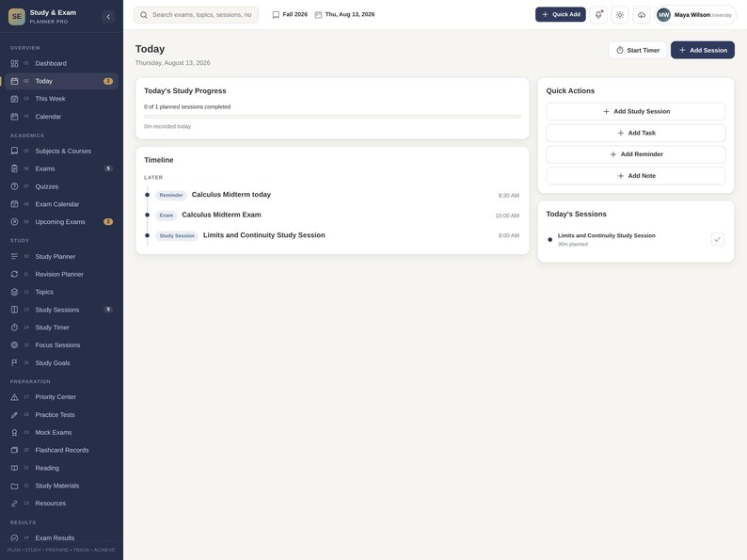The image size is (747, 560).
Task: Open notifications bell icon
Action: click(x=598, y=15)
